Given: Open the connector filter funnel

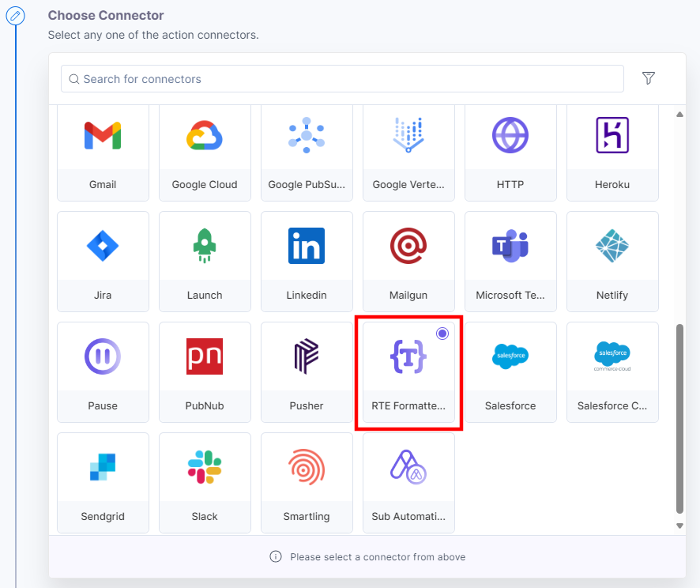Looking at the screenshot, I should tap(649, 78).
